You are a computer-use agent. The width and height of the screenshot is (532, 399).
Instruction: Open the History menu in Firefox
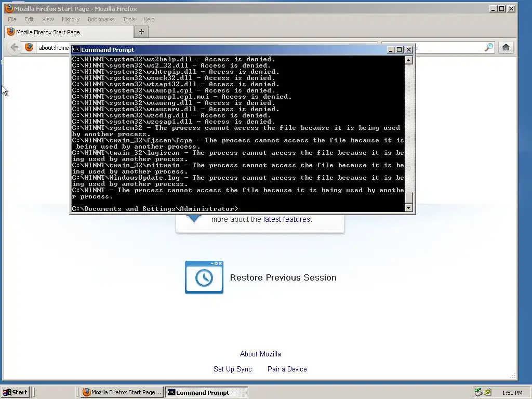tap(71, 19)
